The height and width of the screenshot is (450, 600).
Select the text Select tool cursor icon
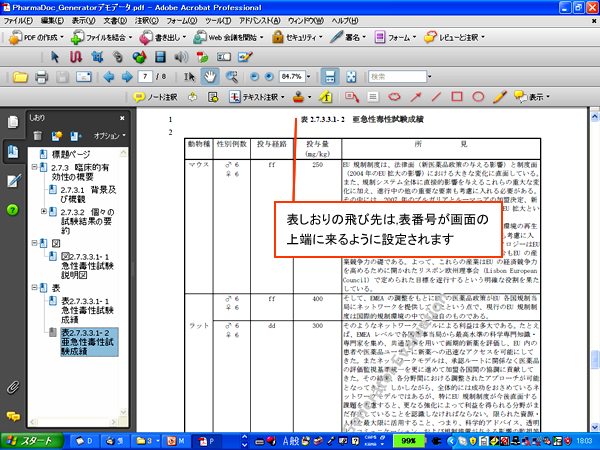pos(189,77)
